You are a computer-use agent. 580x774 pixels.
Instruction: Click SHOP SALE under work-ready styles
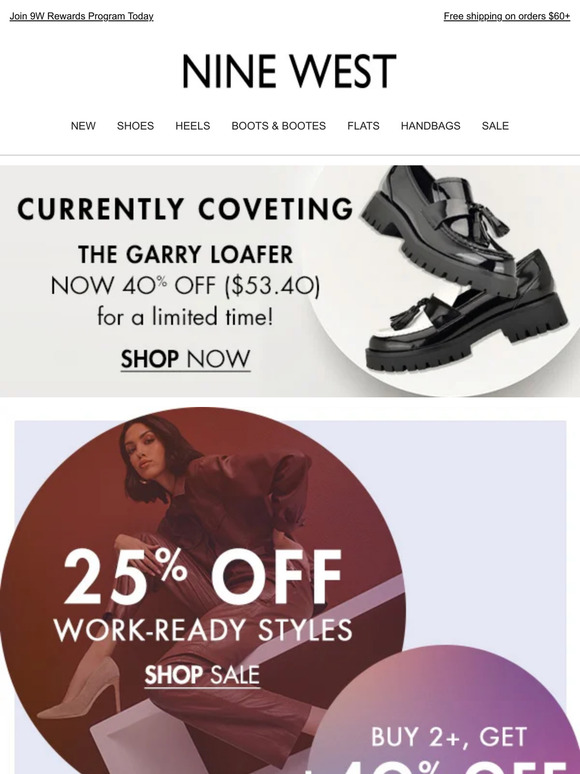[202, 675]
